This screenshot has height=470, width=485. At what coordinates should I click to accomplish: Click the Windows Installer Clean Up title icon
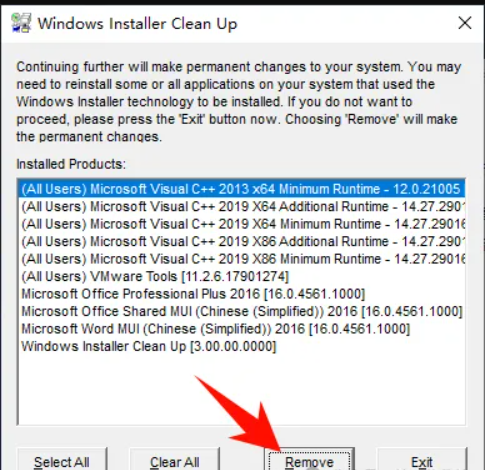point(21,23)
